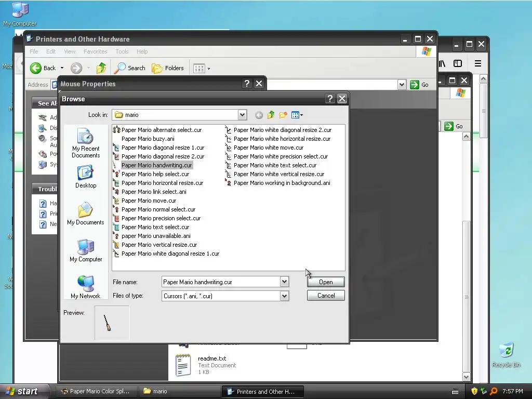Screen dimensions: 532x399
Task: Expand the Look in folder dropdown
Action: tap(242, 115)
